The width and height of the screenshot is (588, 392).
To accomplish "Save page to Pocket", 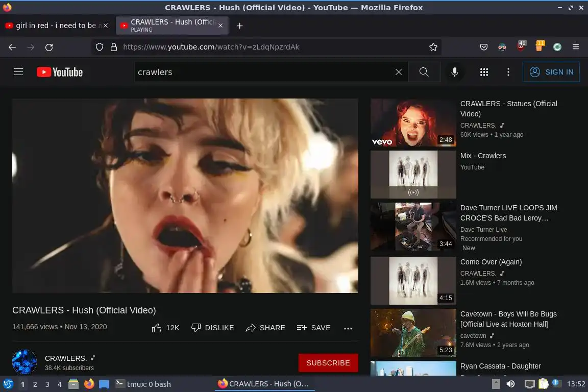I will (484, 47).
